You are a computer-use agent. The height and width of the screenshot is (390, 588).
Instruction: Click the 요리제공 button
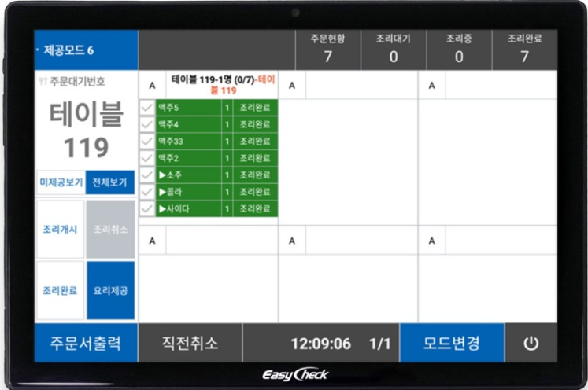click(110, 290)
